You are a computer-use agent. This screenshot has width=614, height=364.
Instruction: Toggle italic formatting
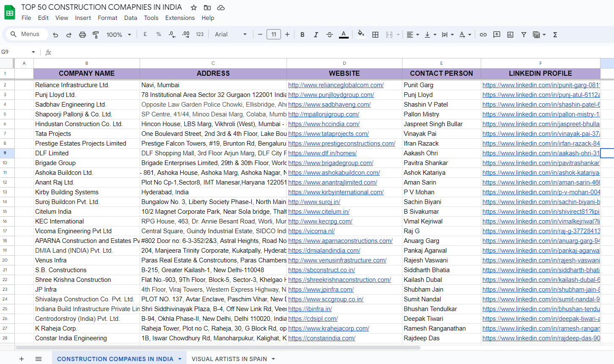pyautogui.click(x=316, y=35)
